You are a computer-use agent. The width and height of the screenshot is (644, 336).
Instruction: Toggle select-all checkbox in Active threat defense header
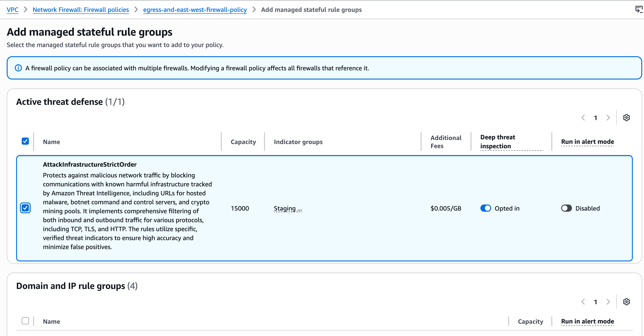pyautogui.click(x=25, y=141)
